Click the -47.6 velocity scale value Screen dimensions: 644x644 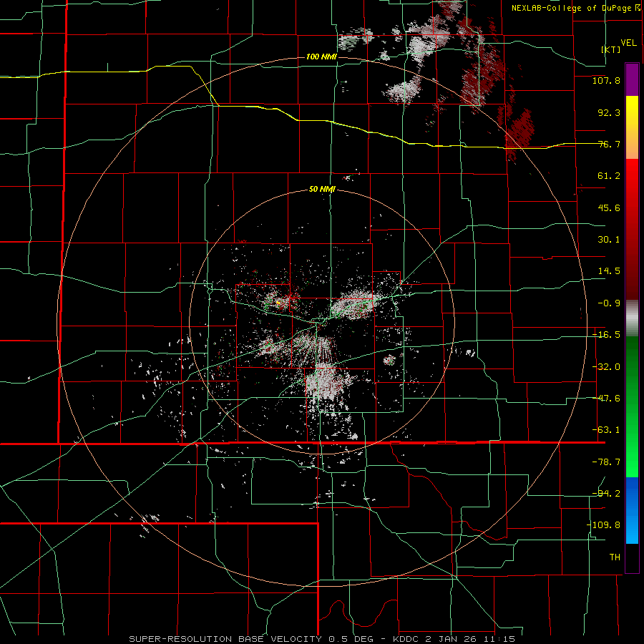coord(606,399)
